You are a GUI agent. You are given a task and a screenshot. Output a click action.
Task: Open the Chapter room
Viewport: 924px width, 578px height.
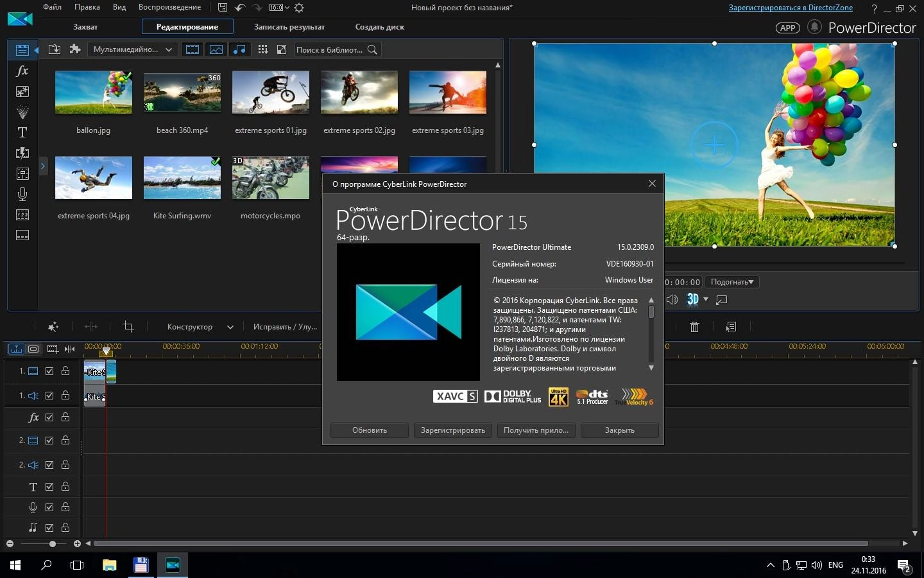point(22,215)
